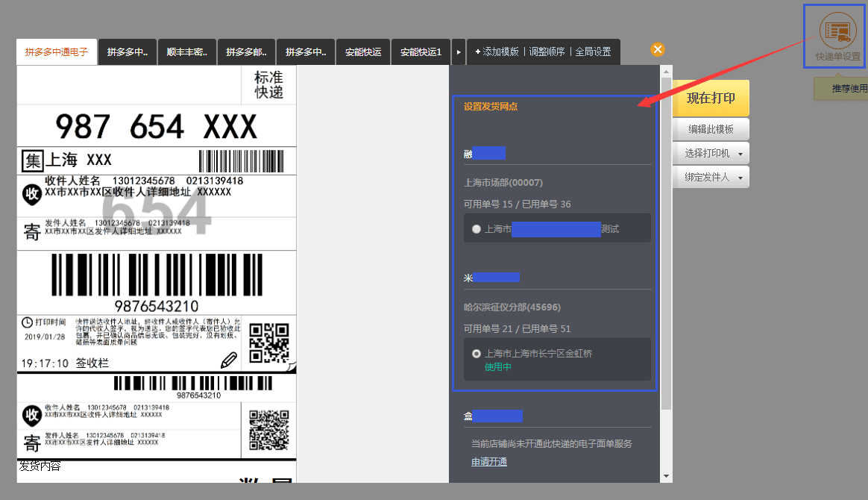The width and height of the screenshot is (868, 500).
Task: Click the upper 收 recipient circle icon
Action: tap(31, 194)
